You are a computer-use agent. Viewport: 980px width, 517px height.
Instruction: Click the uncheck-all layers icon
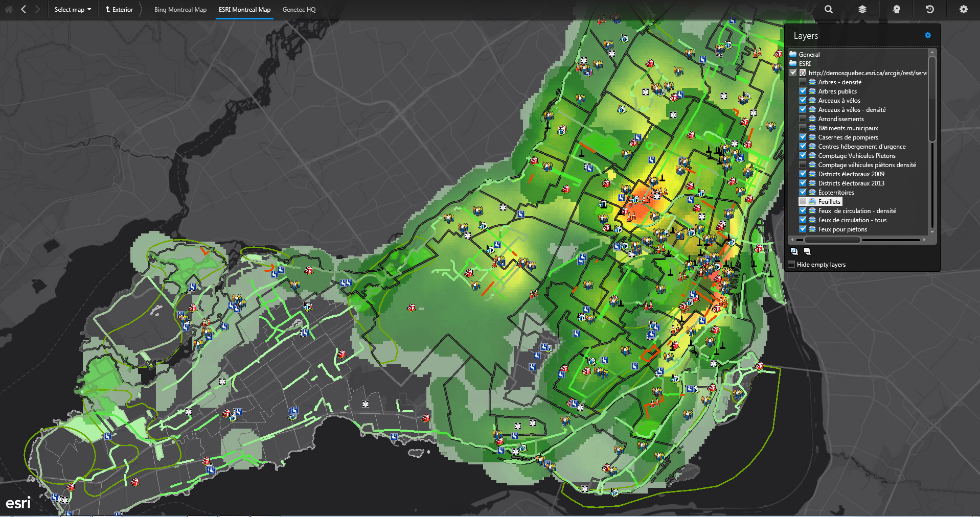click(x=808, y=251)
